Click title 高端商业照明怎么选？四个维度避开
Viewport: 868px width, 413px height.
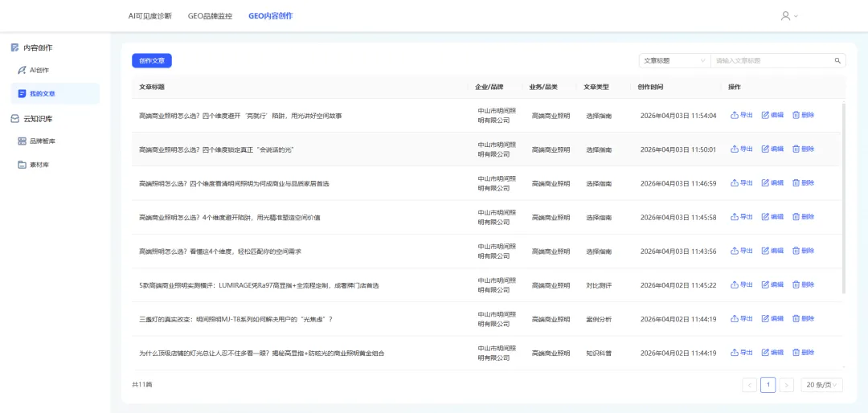coord(240,116)
